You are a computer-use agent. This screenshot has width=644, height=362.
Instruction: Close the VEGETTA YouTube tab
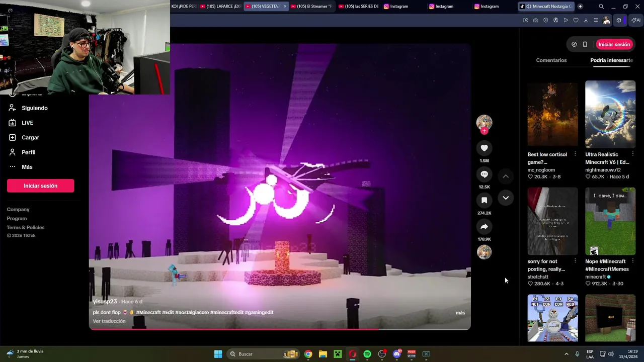(x=285, y=7)
